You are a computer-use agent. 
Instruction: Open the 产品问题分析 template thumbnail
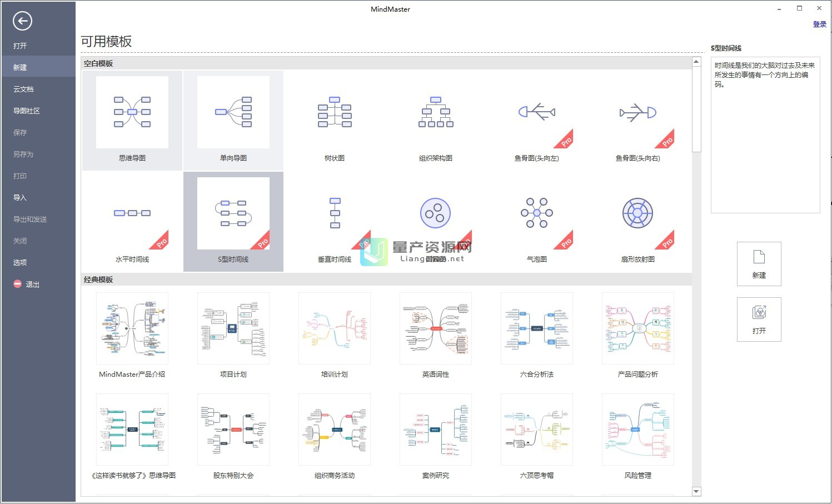pos(638,328)
